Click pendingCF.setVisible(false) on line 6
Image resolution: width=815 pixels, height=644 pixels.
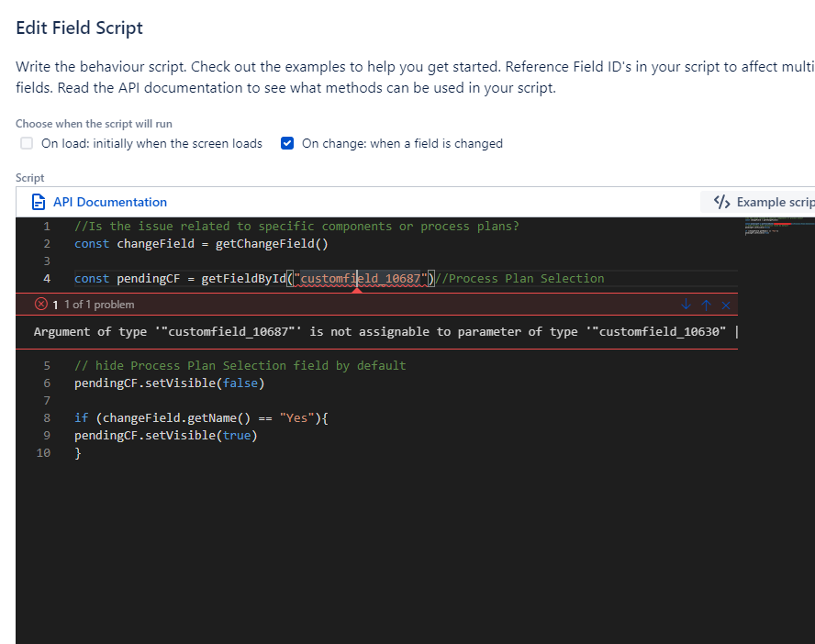tap(170, 383)
